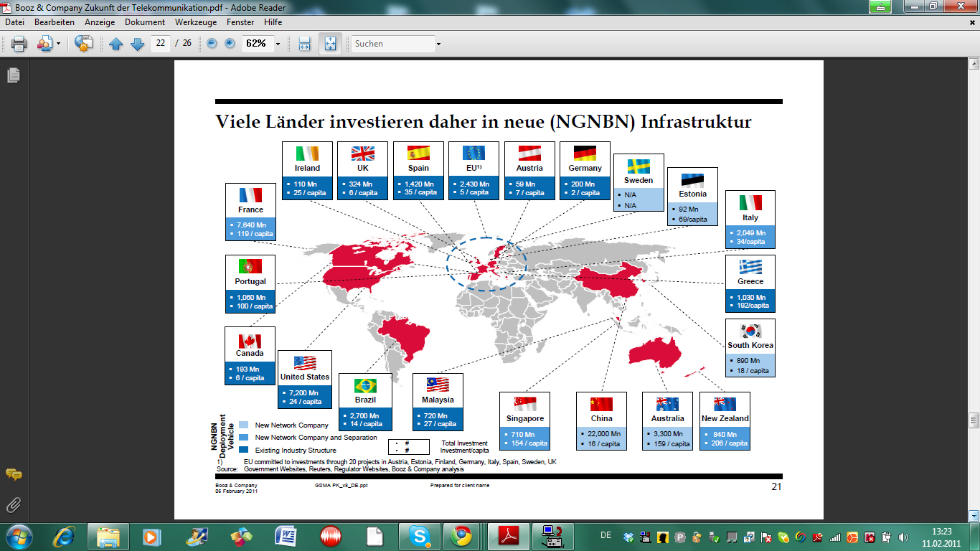Image resolution: width=980 pixels, height=551 pixels.
Task: Toggle the fit full page view
Action: tap(330, 44)
